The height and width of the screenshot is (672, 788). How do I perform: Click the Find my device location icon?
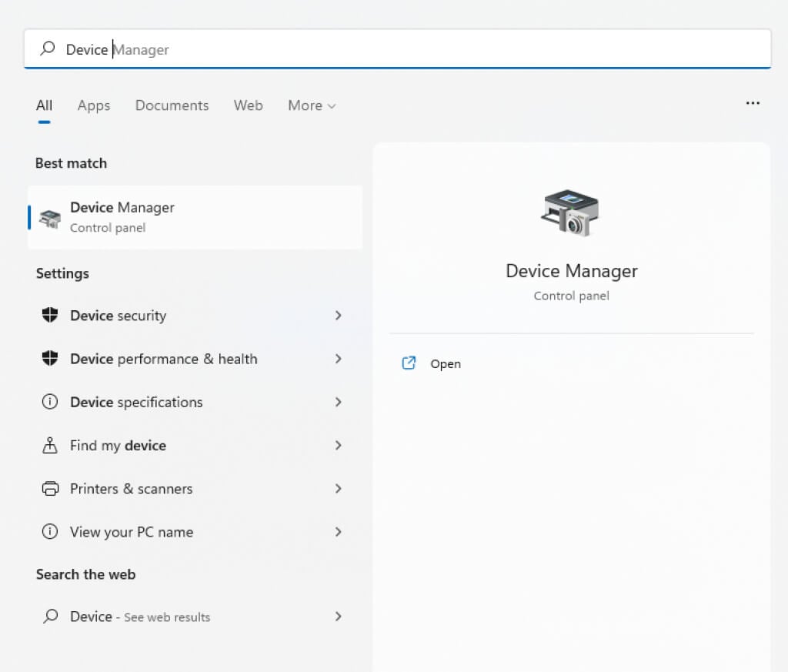[x=50, y=445]
